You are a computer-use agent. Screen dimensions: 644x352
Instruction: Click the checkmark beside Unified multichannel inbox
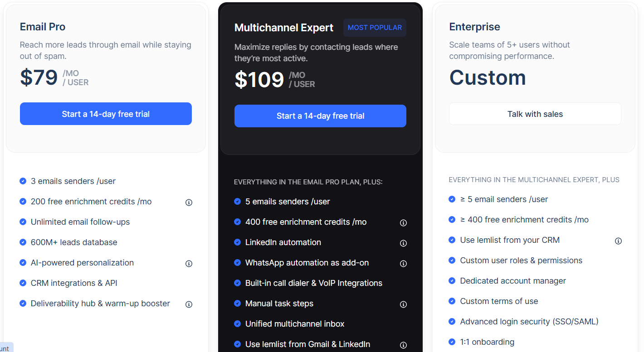pos(237,323)
